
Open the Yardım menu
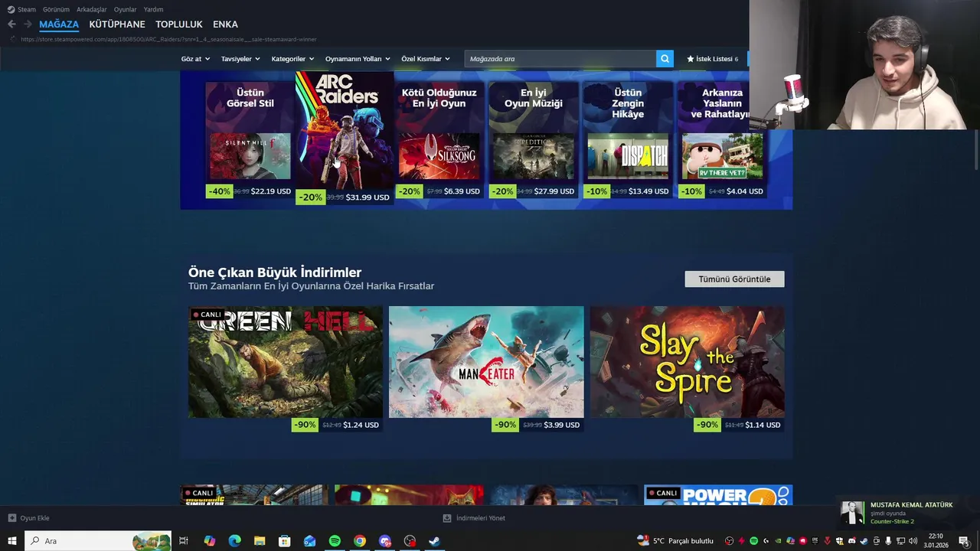click(153, 9)
